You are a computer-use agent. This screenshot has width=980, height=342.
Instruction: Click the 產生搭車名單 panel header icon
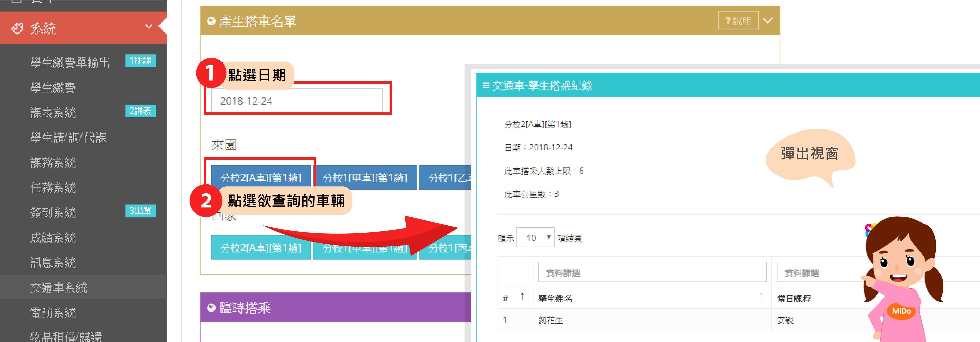pos(211,21)
